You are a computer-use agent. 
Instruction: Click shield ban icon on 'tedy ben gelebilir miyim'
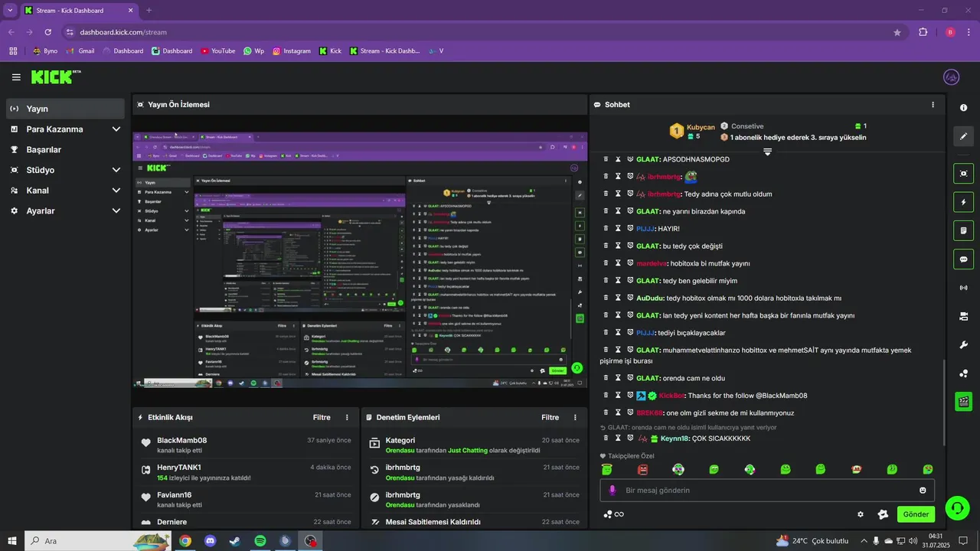point(630,280)
